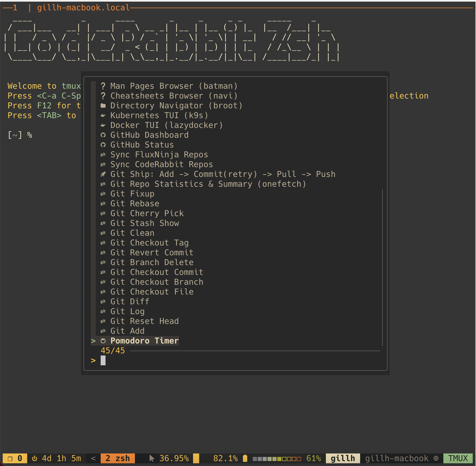Click the Welcome to tmux message line

pos(44,86)
